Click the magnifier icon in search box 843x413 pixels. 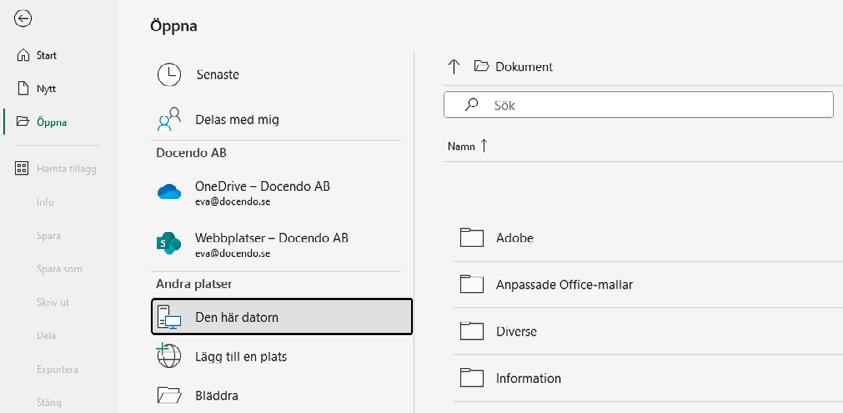(x=471, y=104)
